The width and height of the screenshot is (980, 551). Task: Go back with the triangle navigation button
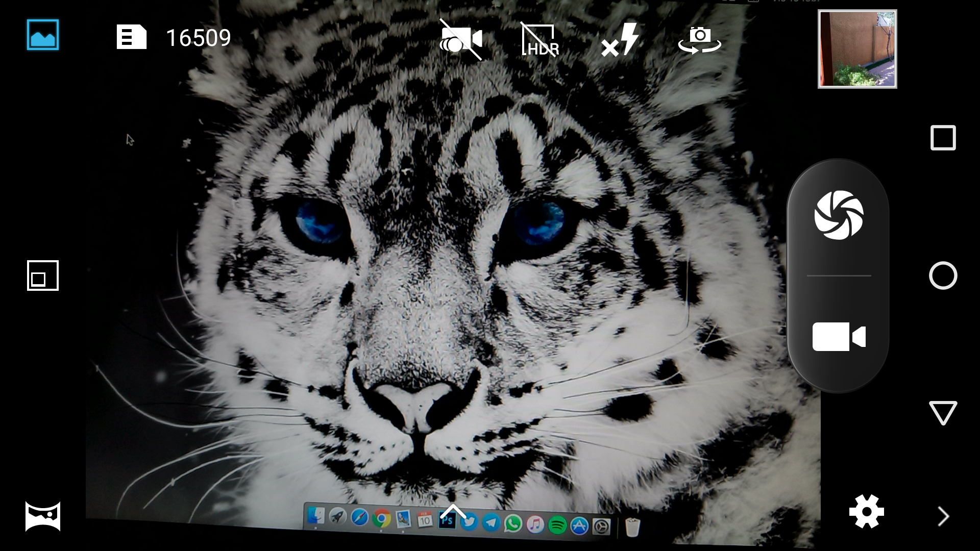(943, 413)
